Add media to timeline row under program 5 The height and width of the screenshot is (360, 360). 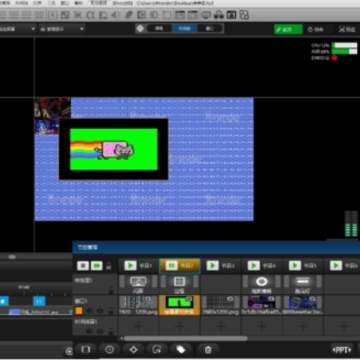[303, 326]
